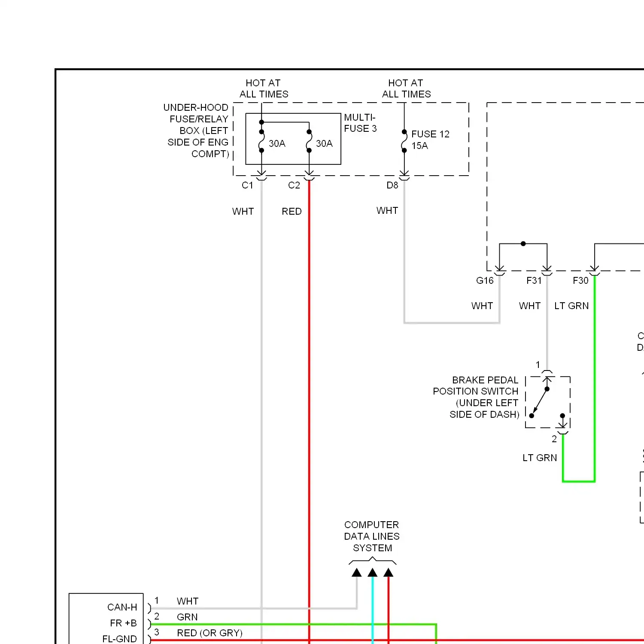The width and height of the screenshot is (644, 644).
Task: Click the F31 connector label
Action: coord(534,280)
